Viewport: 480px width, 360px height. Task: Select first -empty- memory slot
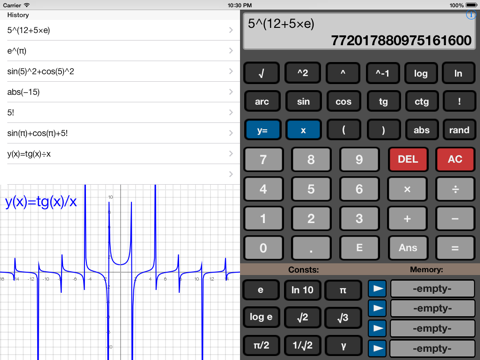click(432, 289)
